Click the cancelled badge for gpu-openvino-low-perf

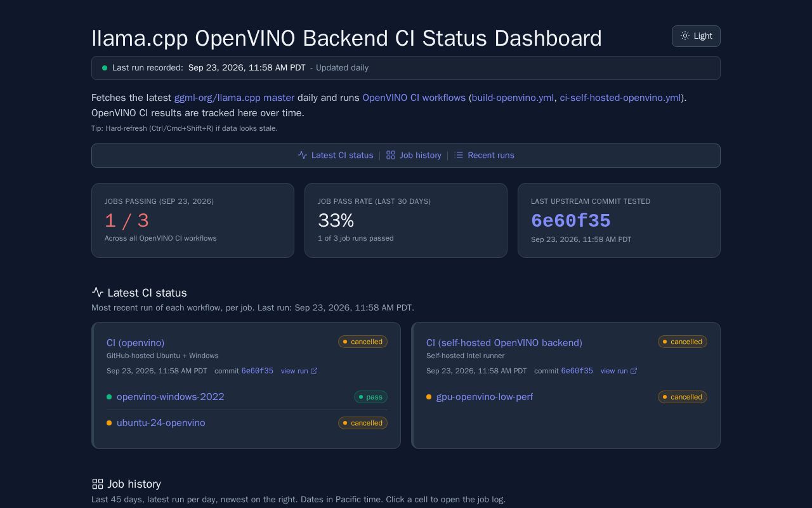683,397
